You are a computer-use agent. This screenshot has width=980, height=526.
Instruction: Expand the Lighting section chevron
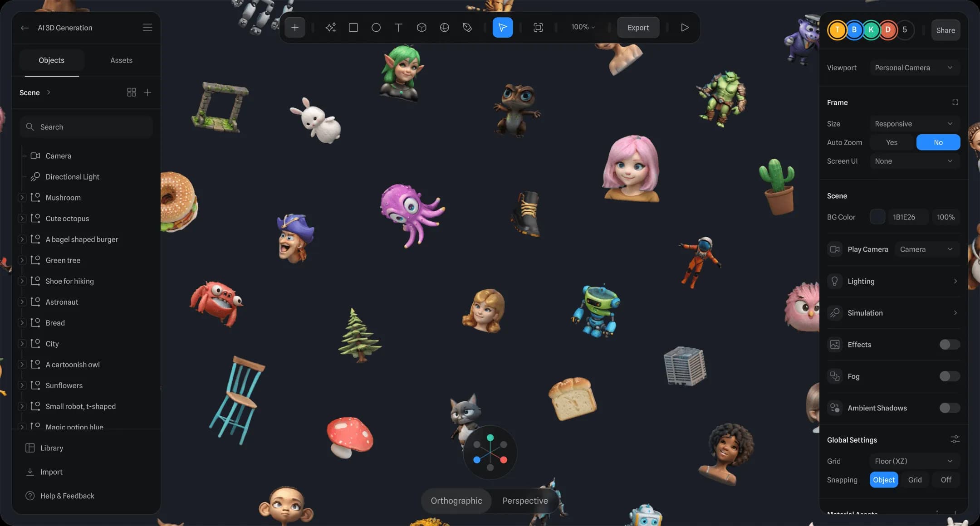[955, 281]
